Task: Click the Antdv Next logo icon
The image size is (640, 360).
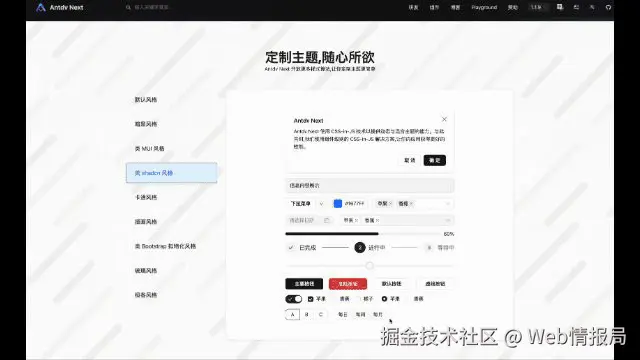Action: 41,7
